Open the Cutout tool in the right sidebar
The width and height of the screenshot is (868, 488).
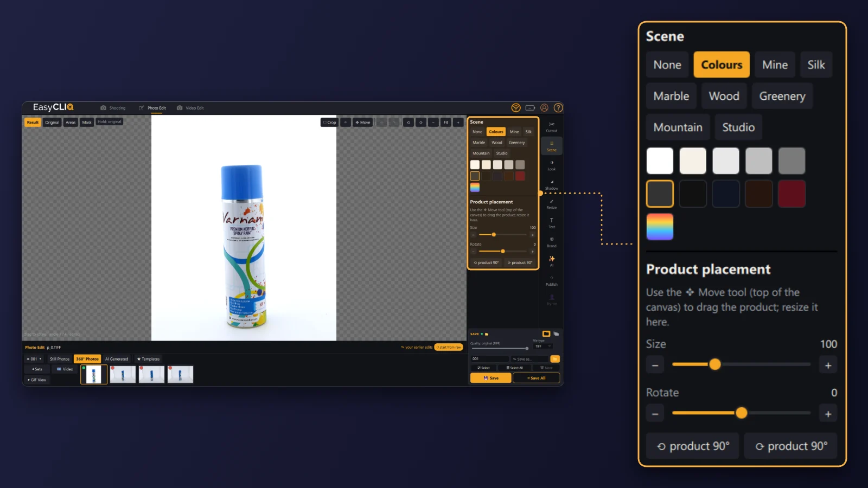coord(552,127)
